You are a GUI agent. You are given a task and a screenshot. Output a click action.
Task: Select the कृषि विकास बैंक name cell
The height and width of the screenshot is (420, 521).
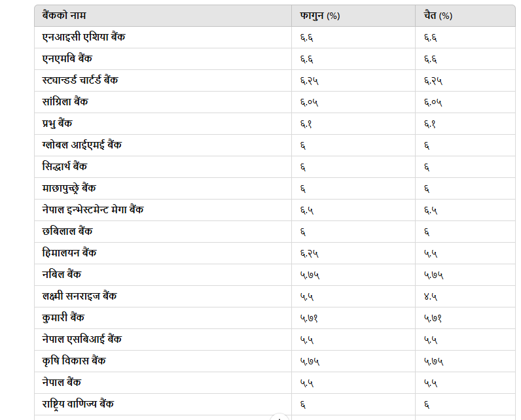point(73,360)
